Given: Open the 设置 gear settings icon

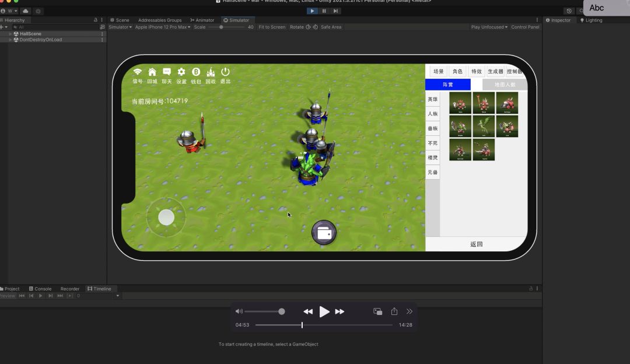Looking at the screenshot, I should tap(181, 72).
